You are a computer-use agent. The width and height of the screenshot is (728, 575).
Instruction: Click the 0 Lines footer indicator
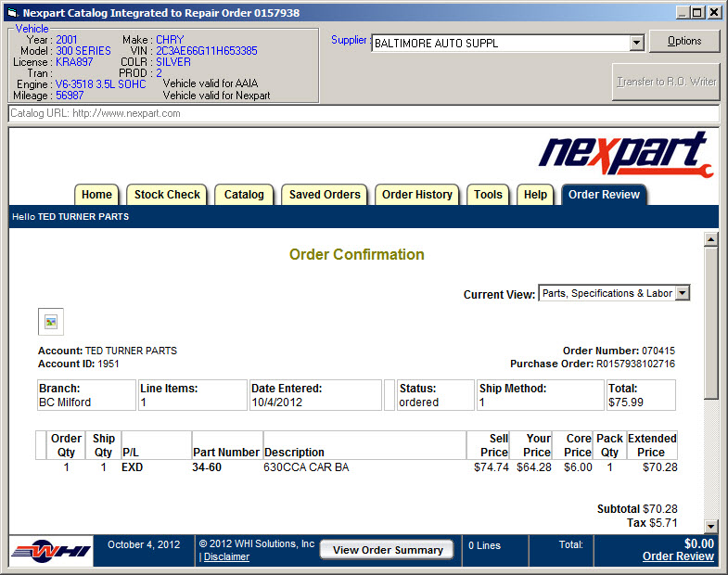click(484, 545)
